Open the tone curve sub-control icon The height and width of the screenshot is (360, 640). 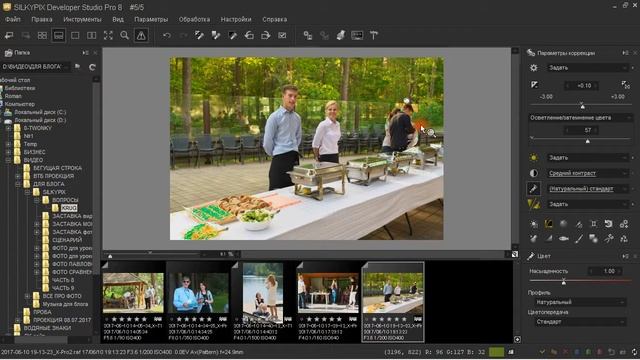(549, 224)
